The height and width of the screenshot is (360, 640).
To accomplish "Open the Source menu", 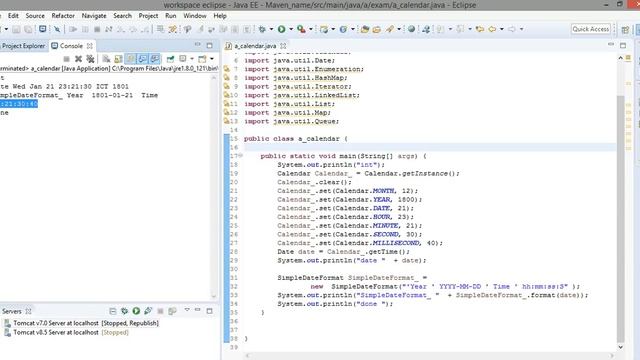I will [x=35, y=16].
